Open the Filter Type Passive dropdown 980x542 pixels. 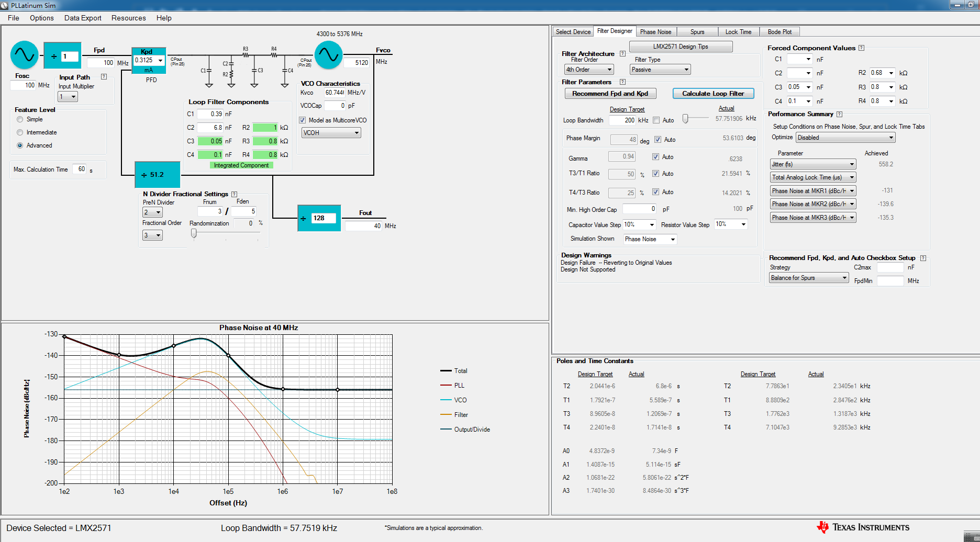click(661, 70)
